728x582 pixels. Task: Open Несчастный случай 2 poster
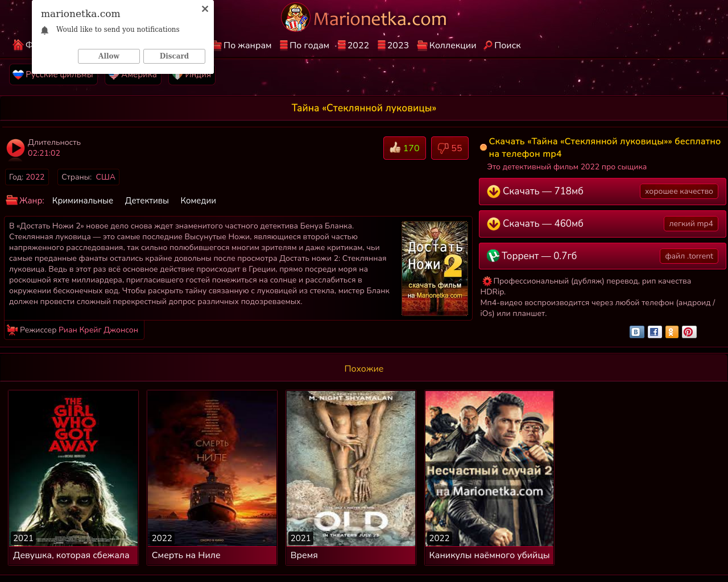coord(490,468)
